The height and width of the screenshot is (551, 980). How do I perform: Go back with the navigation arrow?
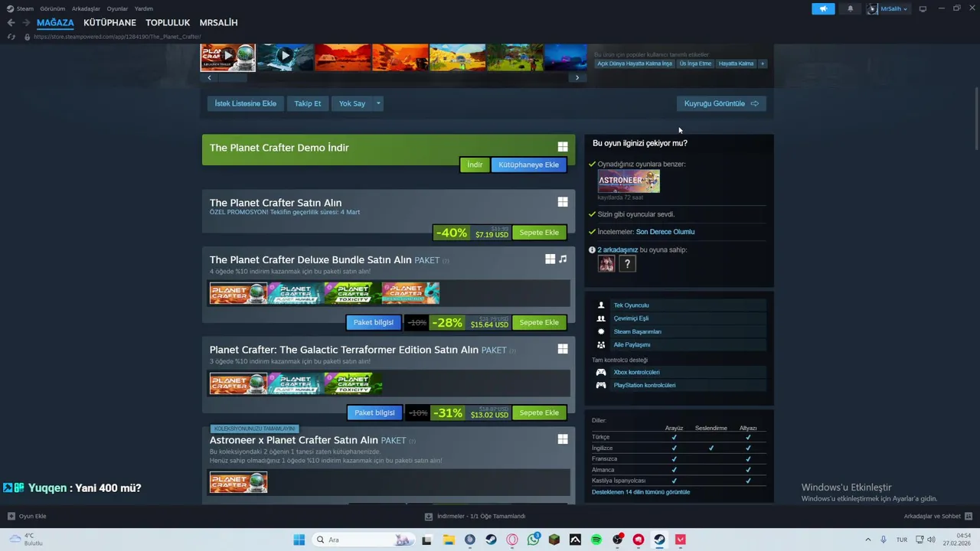(11, 23)
